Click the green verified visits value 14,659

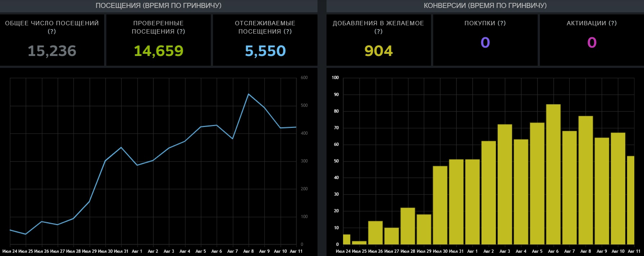[x=159, y=51]
